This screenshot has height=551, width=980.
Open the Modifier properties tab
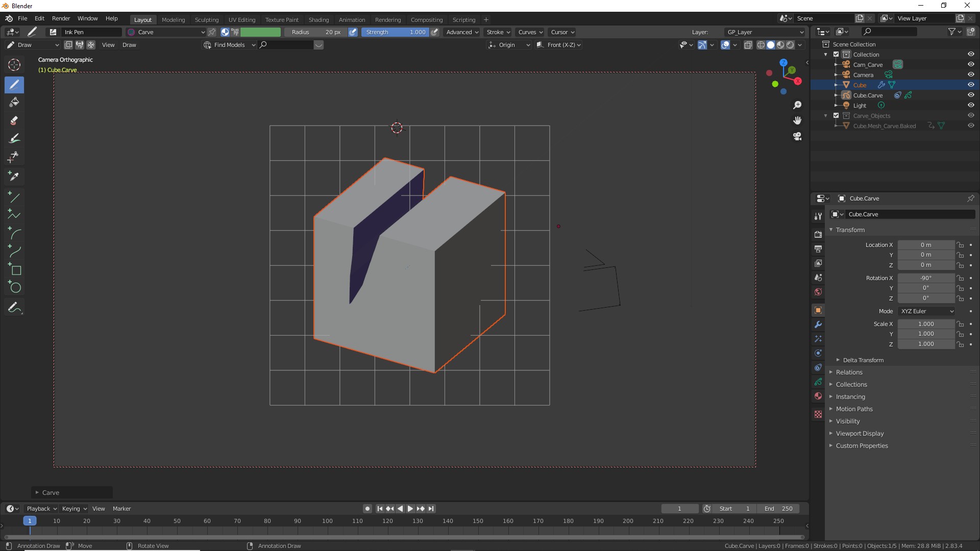click(818, 324)
